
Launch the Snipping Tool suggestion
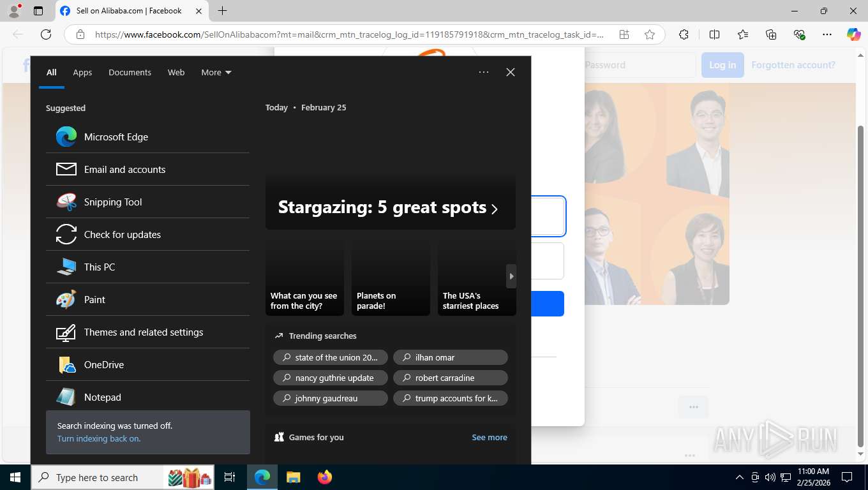point(147,202)
